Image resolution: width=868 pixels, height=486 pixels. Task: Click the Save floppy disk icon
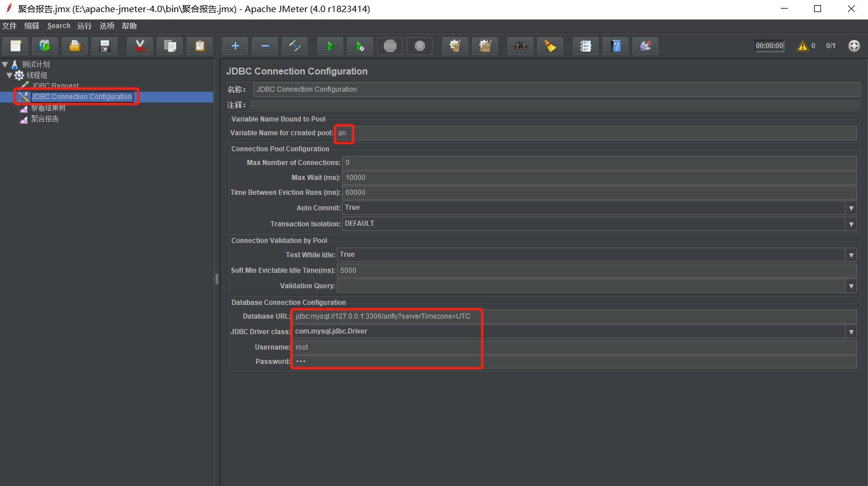(x=104, y=46)
